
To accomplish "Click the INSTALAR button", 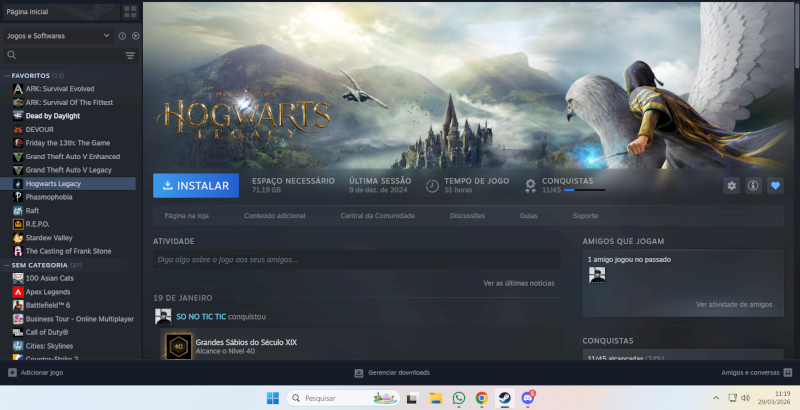I will [196, 186].
